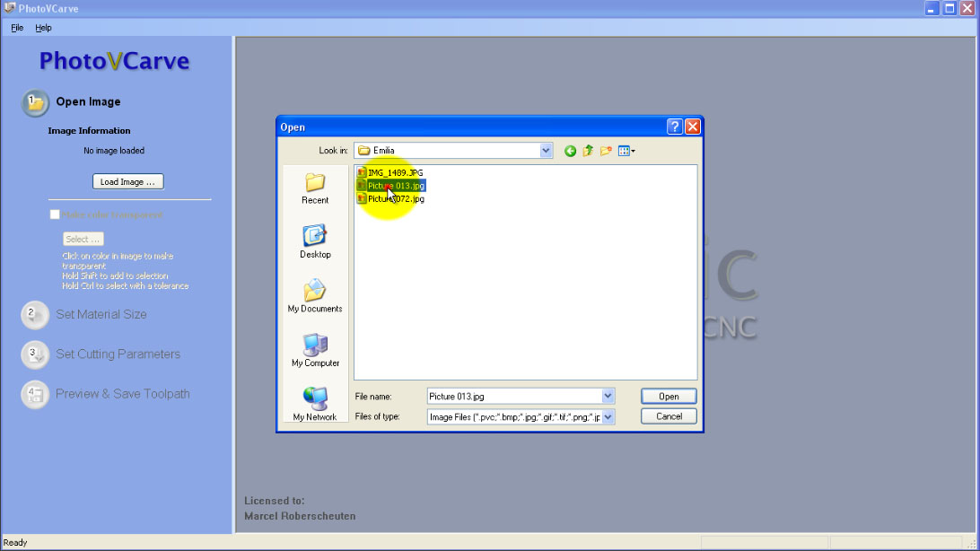Image resolution: width=980 pixels, height=551 pixels.
Task: Go up one folder level icon
Action: tap(588, 151)
